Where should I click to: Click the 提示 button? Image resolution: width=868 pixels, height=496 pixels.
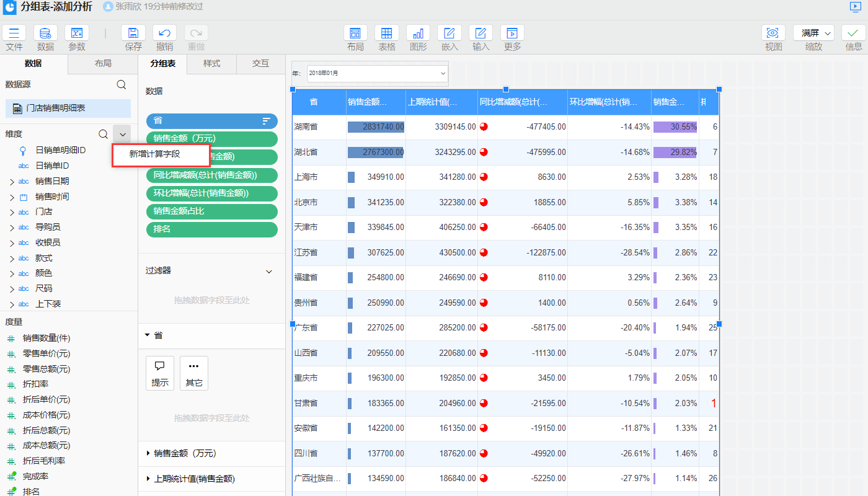coord(160,373)
